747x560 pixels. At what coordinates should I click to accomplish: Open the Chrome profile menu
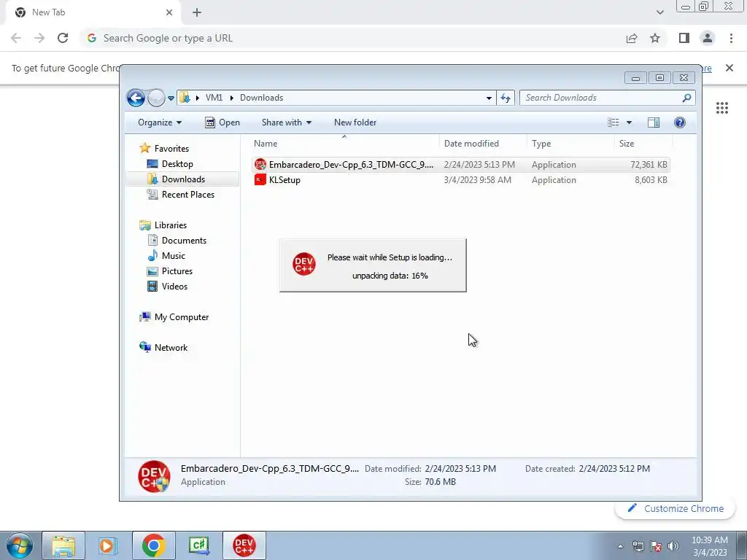coord(708,38)
